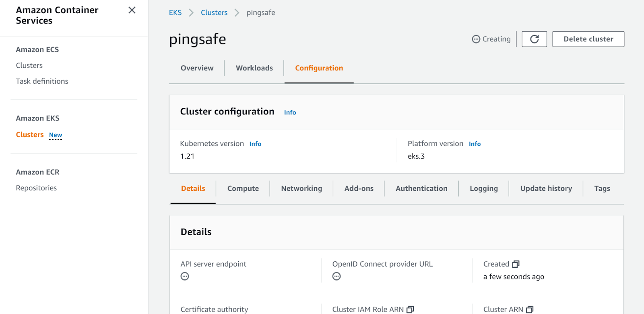Close the Amazon Container Services sidebar
Viewport: 644px width, 314px height.
click(132, 10)
